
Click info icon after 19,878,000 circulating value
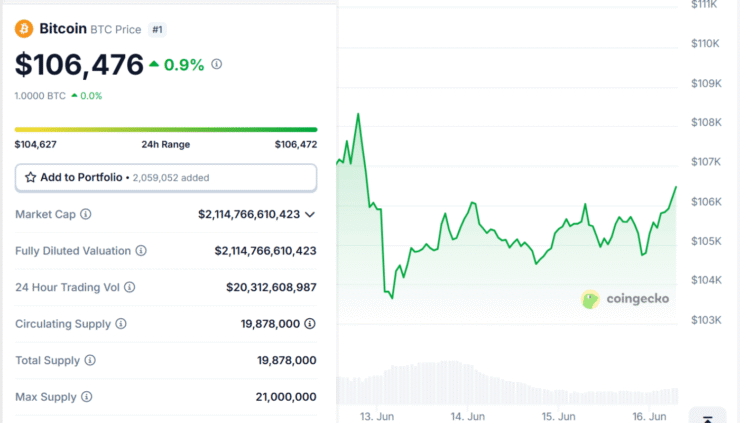[x=310, y=324]
